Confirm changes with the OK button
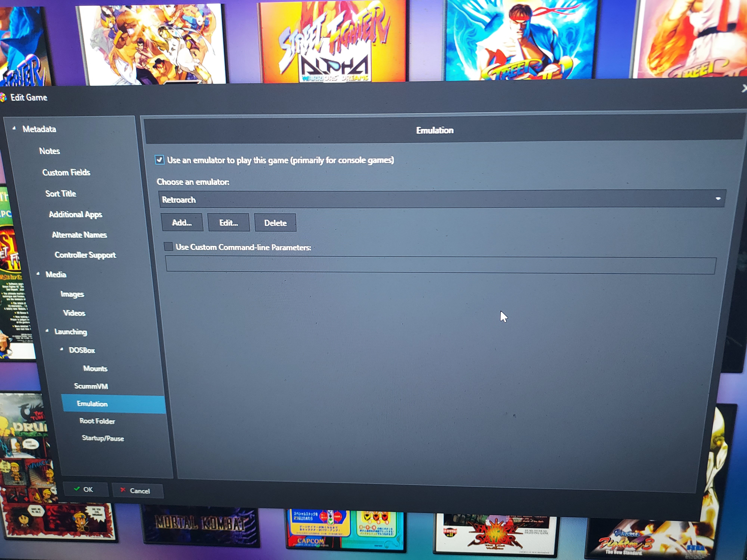The image size is (747, 560). (x=86, y=489)
